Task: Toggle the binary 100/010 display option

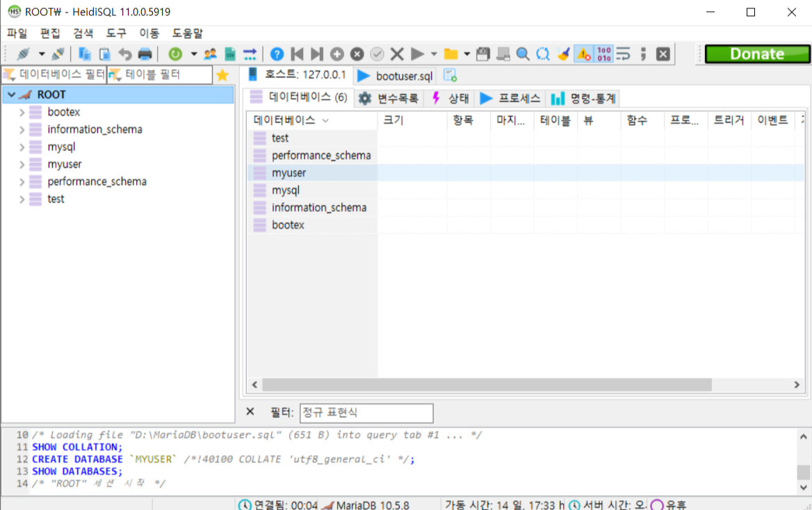Action: (604, 54)
